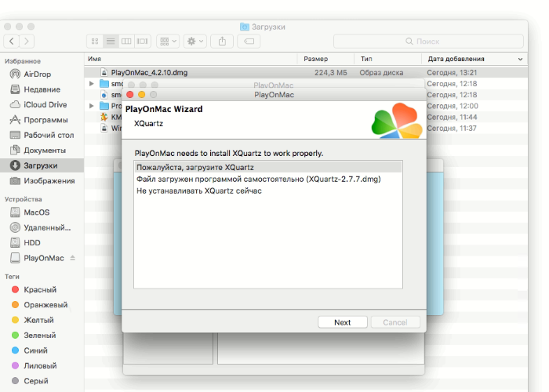Image resolution: width=549 pixels, height=392 pixels.
Task: Open the arrange-by dropdown in Finder toolbar
Action: tap(168, 42)
